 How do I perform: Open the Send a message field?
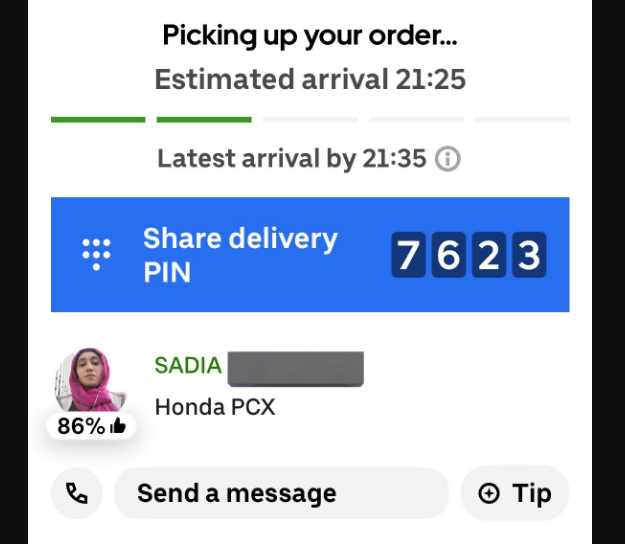[x=281, y=493]
